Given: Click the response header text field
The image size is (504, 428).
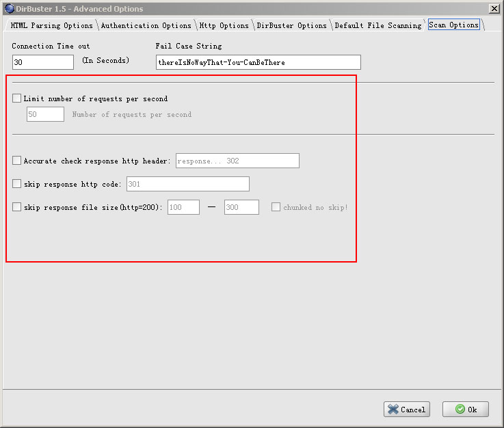Looking at the screenshot, I should 237,161.
